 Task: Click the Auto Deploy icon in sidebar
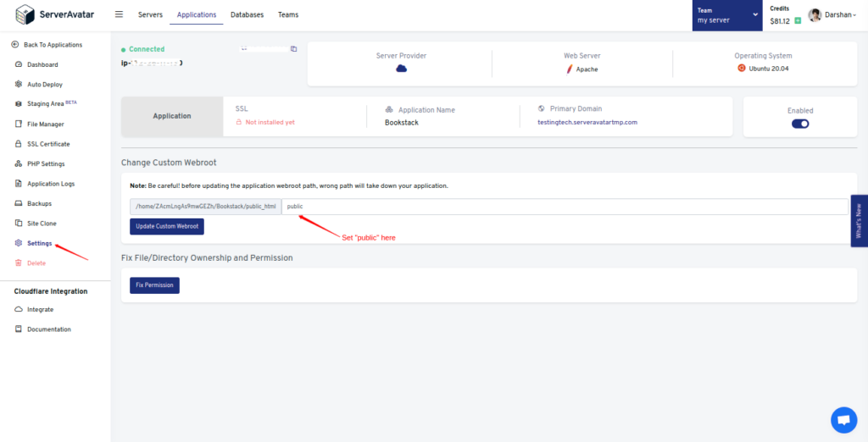click(19, 85)
